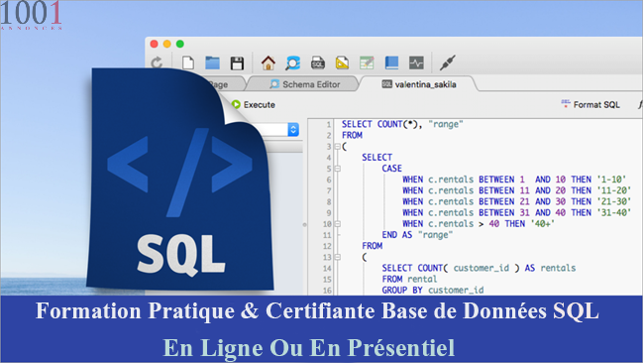Switch to the Schema Editor tab
This screenshot has width=644, height=363.
tap(305, 84)
